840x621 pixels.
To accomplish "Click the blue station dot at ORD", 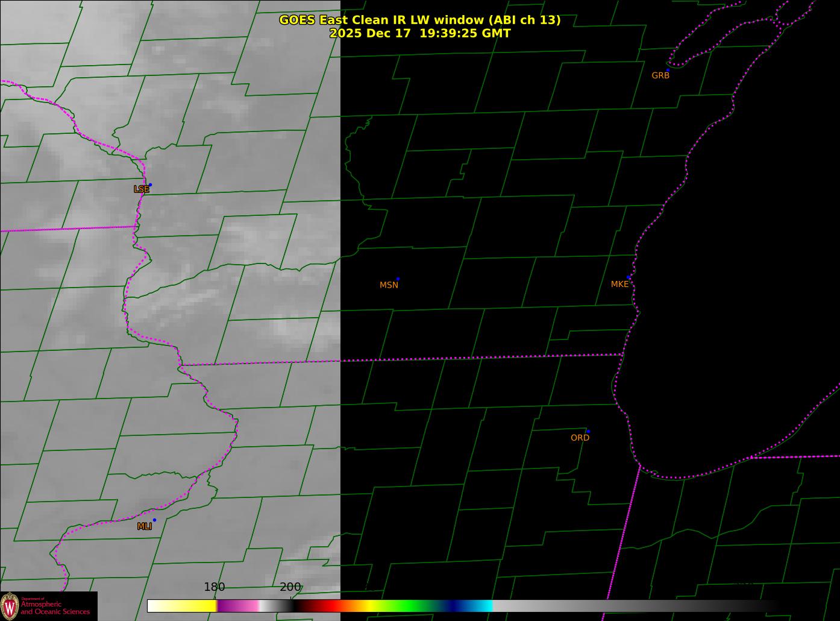I will [x=588, y=432].
